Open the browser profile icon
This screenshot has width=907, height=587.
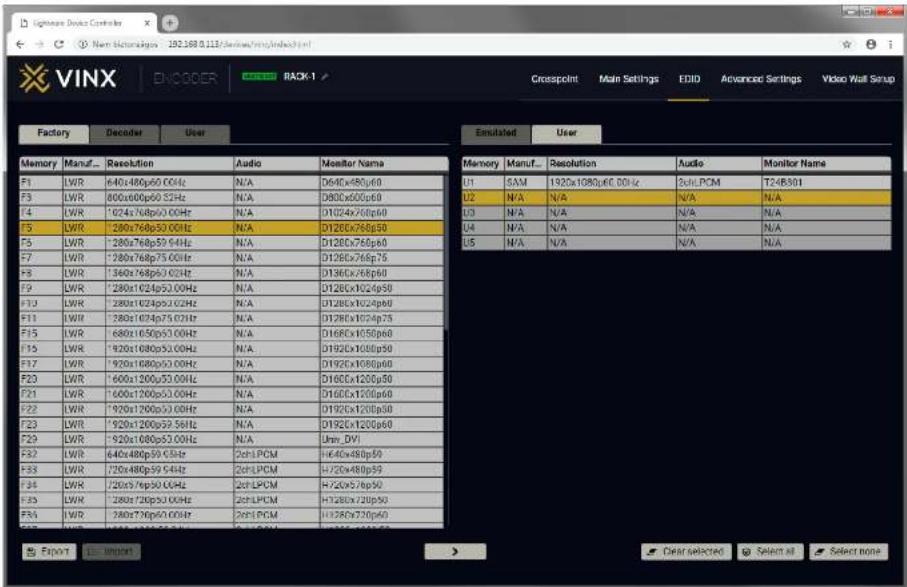tap(871, 45)
